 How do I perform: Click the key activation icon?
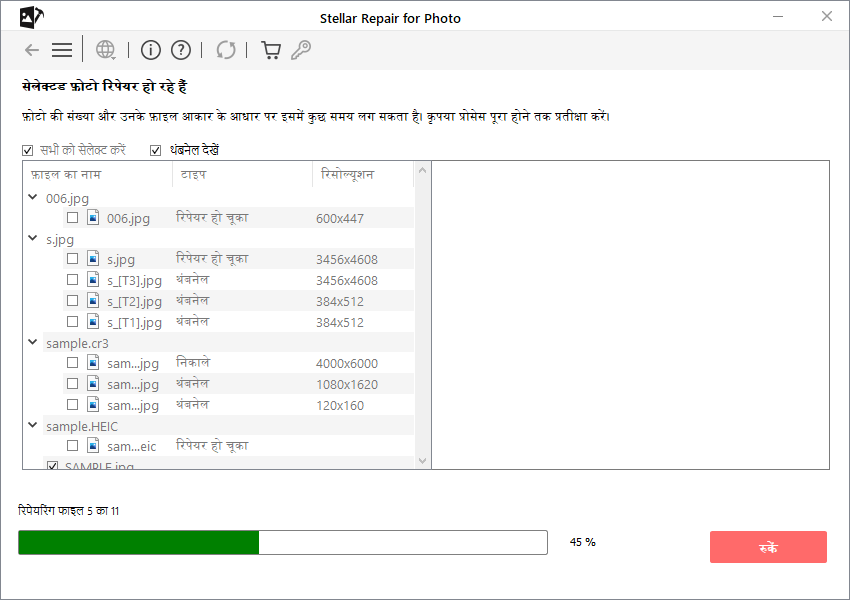click(x=301, y=50)
